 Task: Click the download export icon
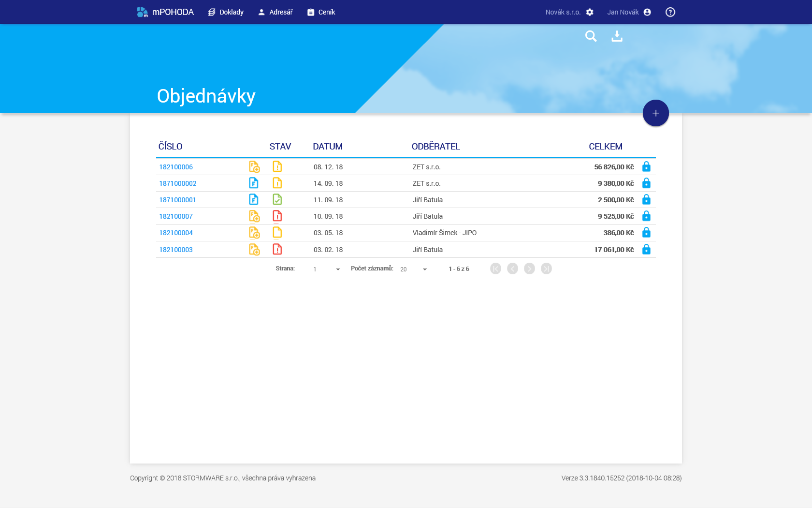point(617,36)
